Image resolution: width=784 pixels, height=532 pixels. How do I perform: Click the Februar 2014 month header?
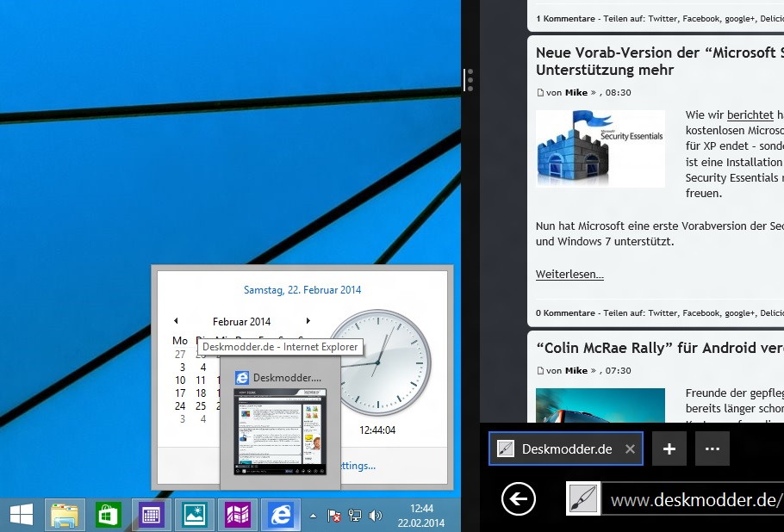point(241,322)
